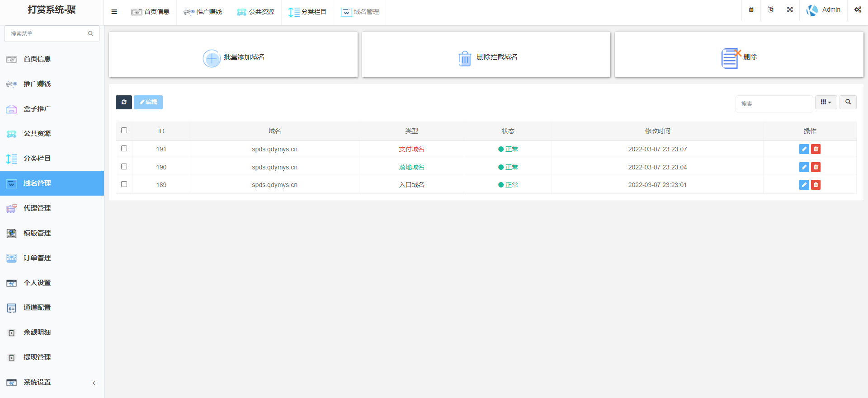Click the search magnifier button beside columns

click(848, 102)
